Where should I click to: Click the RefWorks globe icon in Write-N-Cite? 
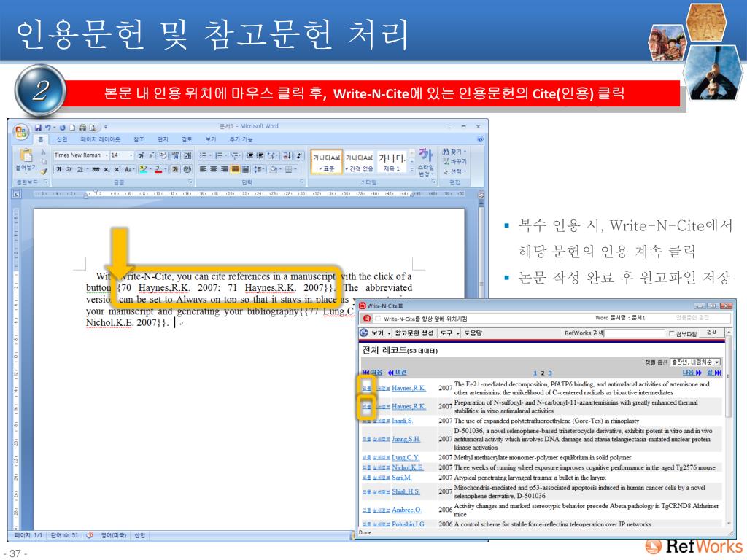363,332
